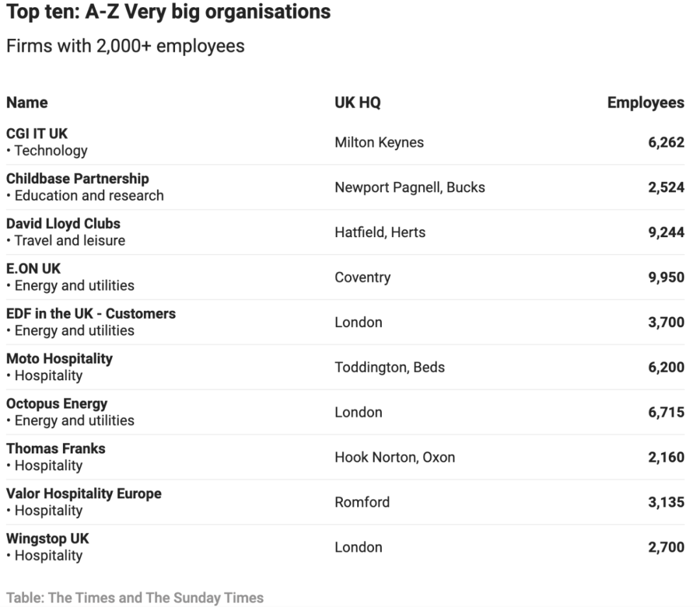Select the Hook Norton, Oxon cell

click(x=395, y=457)
